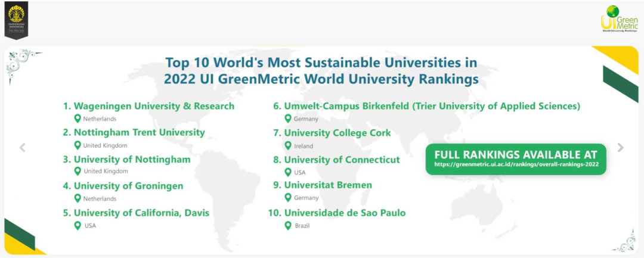Select Wageningen University & Research entry
The image size is (644, 258).
click(148, 106)
